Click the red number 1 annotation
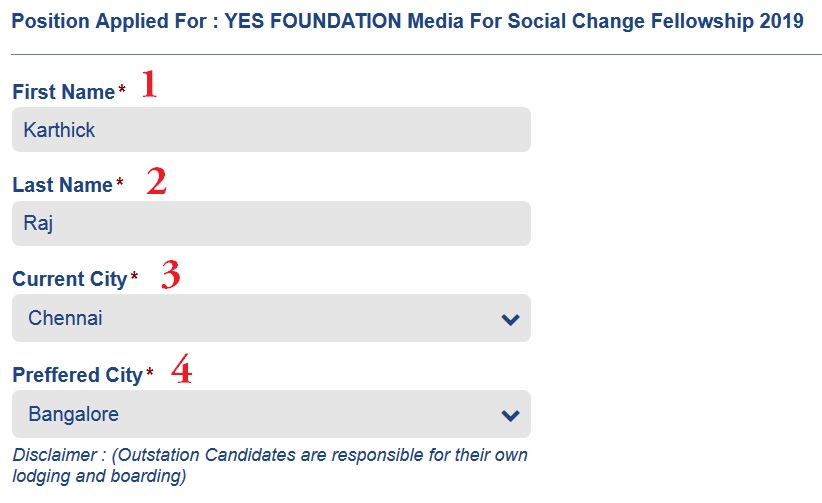Image resolution: width=822 pixels, height=503 pixels. (x=149, y=85)
